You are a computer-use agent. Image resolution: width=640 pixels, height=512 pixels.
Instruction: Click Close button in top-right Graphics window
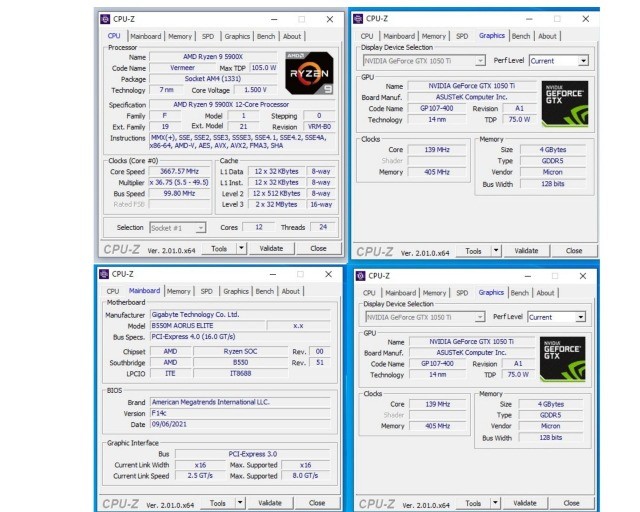click(574, 251)
